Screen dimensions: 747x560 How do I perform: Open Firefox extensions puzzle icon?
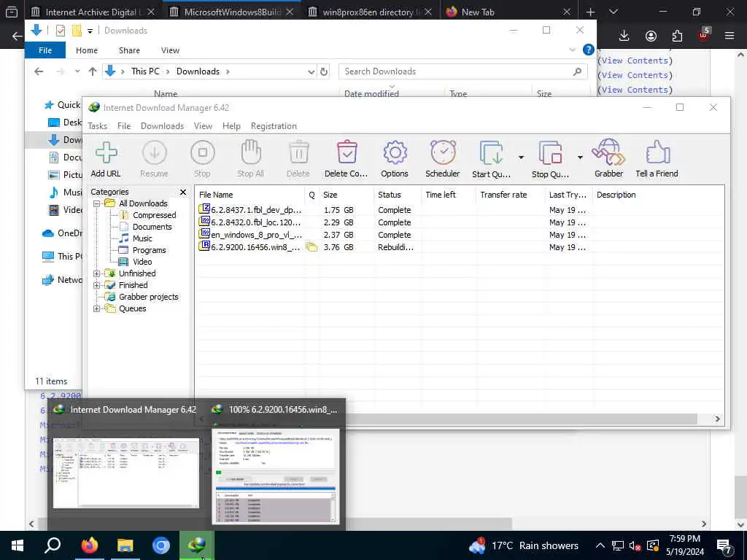point(677,36)
